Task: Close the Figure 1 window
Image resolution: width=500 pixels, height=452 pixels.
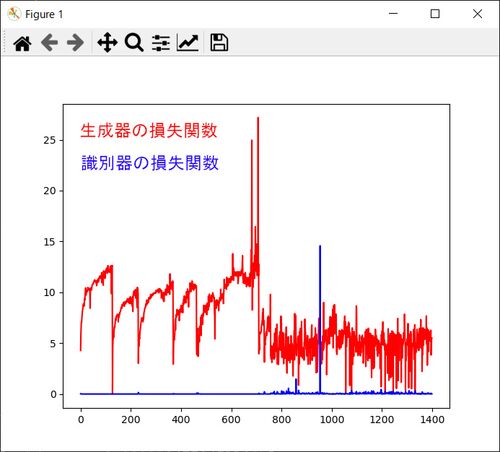Action: click(477, 14)
